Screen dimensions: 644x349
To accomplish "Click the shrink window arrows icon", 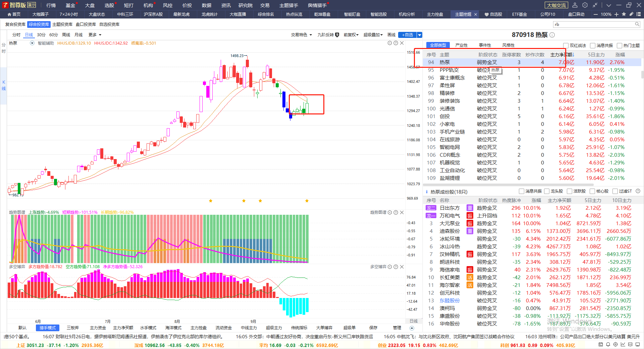I will click(595, 5).
